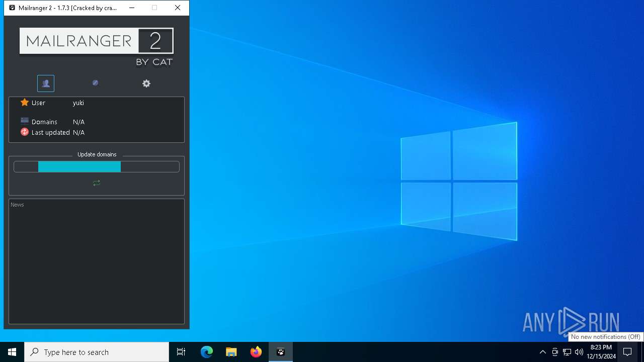Launch Microsoft Edge from taskbar
Screen dimensions: 644x362
pos(207,352)
